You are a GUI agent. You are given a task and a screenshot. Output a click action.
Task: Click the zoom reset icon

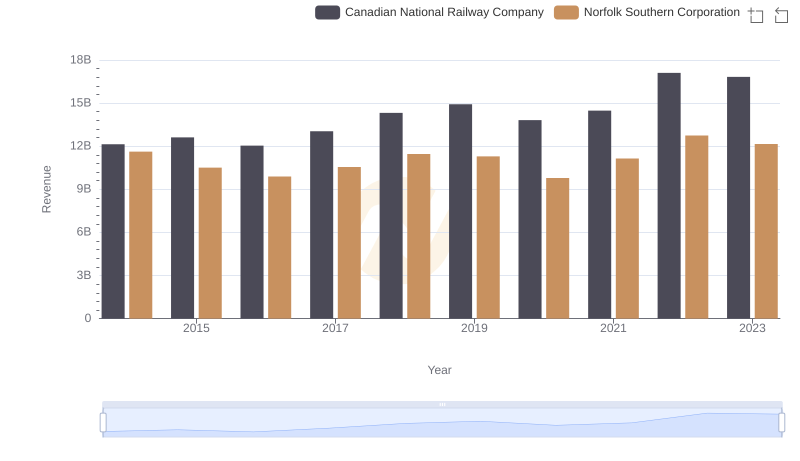click(x=781, y=15)
